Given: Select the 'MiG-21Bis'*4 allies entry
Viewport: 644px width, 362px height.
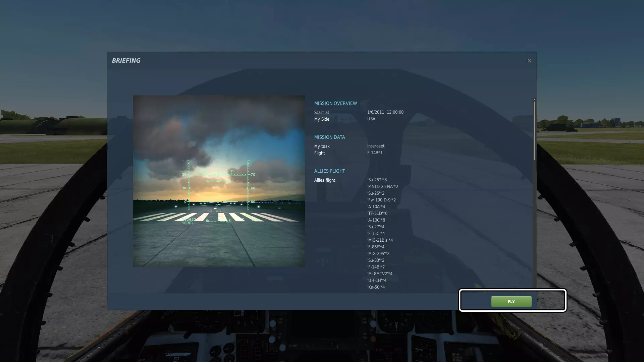Looking at the screenshot, I should (x=380, y=240).
